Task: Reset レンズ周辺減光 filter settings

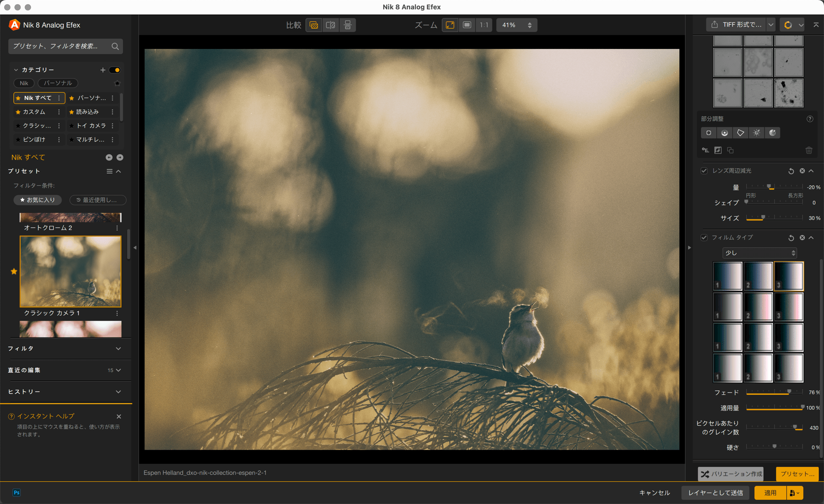Action: point(791,171)
